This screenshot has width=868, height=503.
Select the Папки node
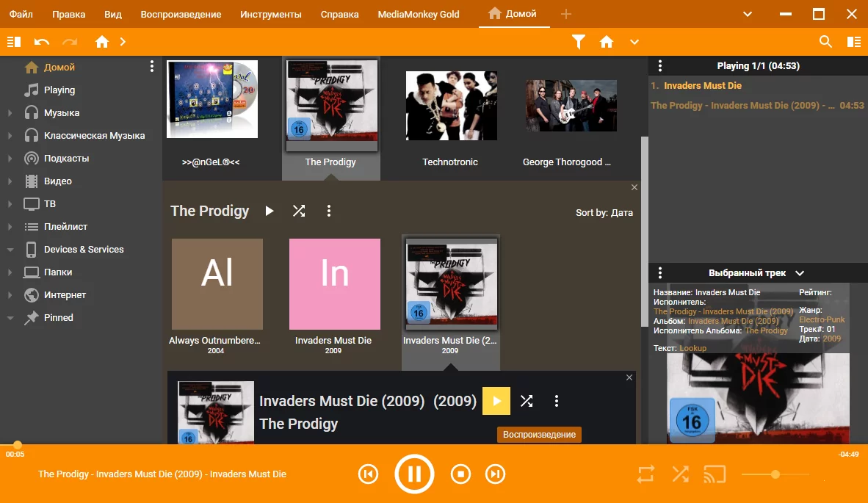point(57,272)
